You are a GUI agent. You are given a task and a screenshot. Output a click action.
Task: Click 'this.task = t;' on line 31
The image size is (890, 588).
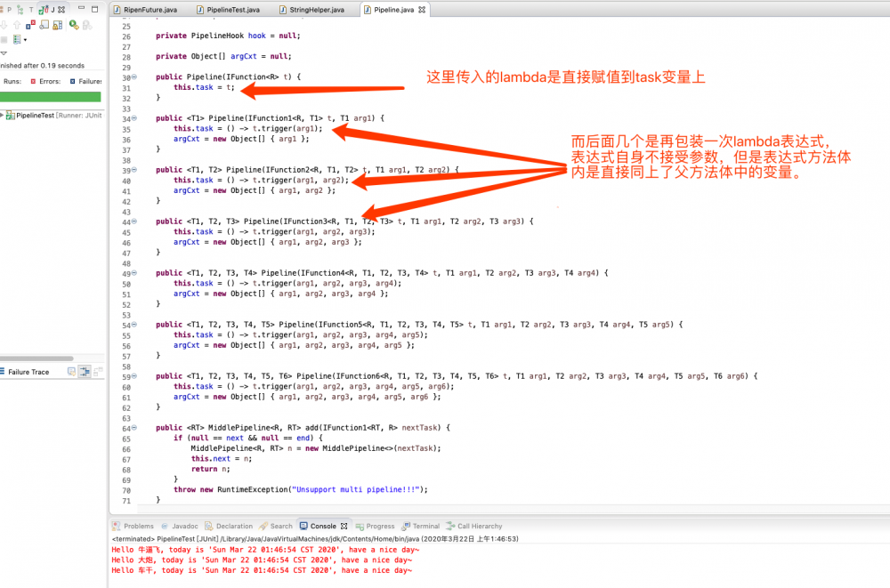[x=204, y=87]
